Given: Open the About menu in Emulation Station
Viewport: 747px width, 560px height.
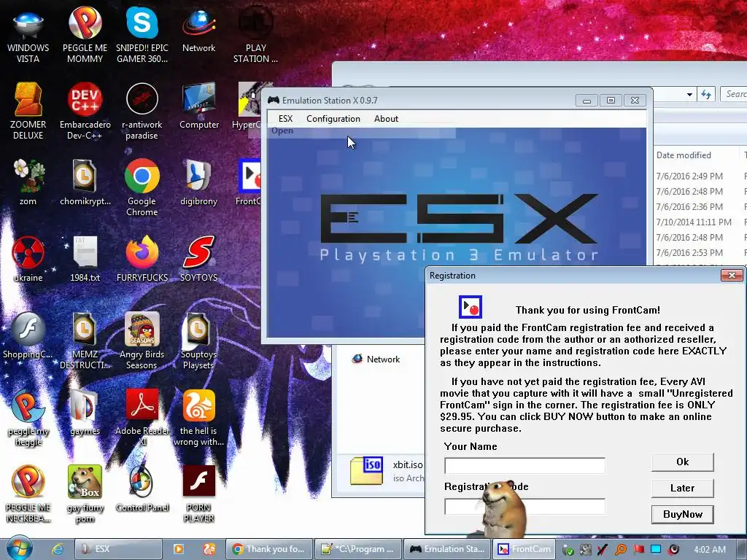Looking at the screenshot, I should point(386,119).
